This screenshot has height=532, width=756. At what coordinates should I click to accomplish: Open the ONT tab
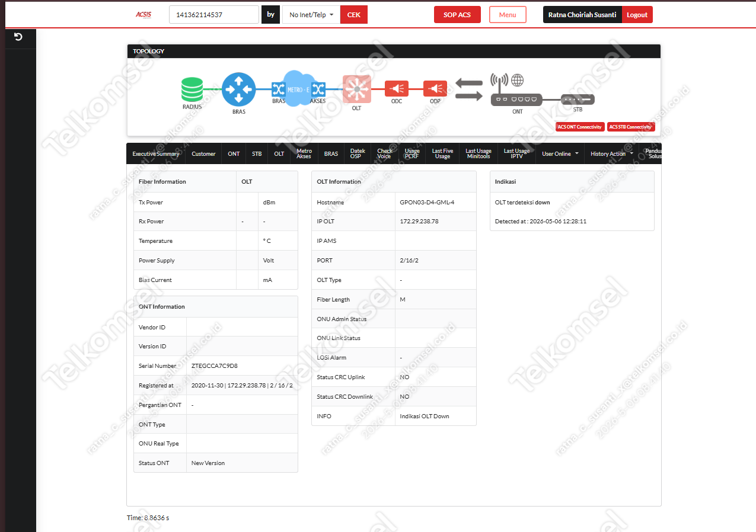234,154
